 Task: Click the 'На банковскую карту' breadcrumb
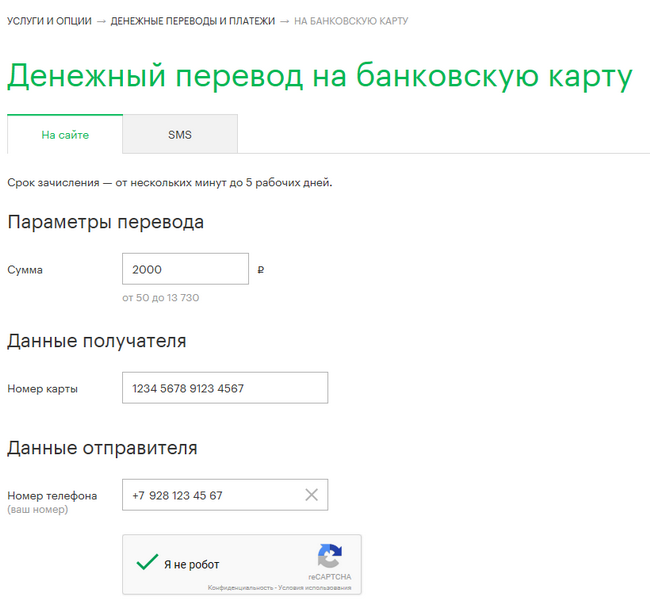[351, 21]
